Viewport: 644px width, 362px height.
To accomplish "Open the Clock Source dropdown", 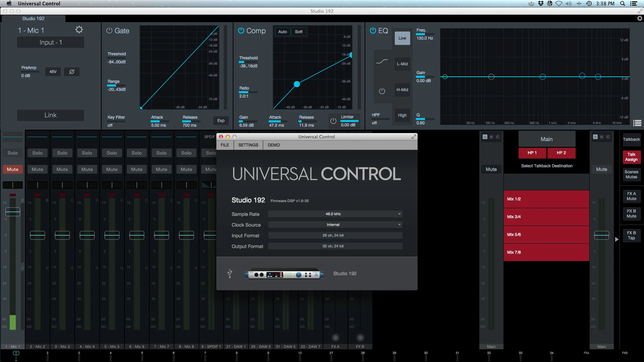I will (x=335, y=225).
